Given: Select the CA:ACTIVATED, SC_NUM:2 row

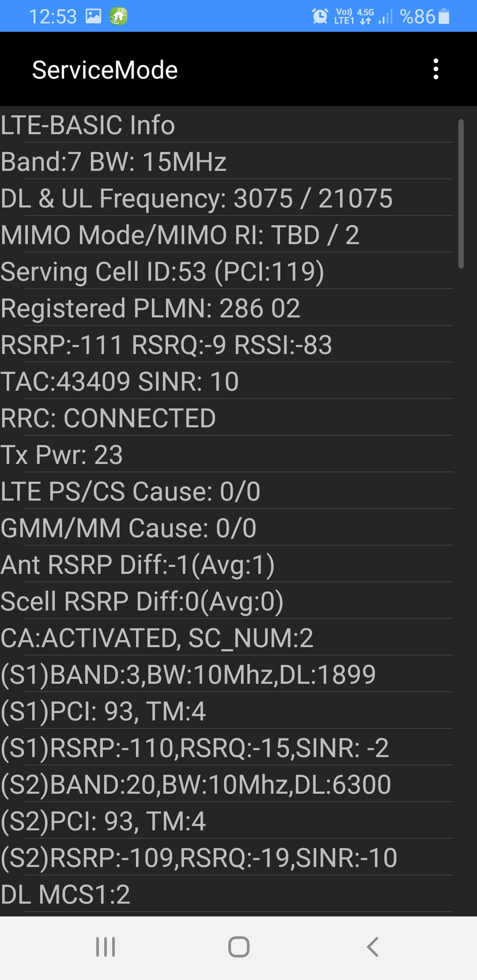Looking at the screenshot, I should click(x=227, y=637).
